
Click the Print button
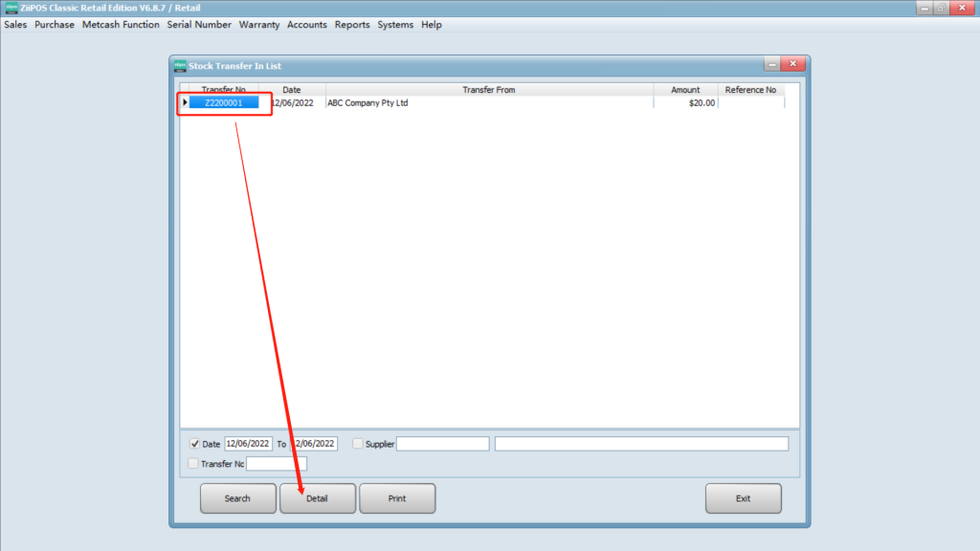397,498
